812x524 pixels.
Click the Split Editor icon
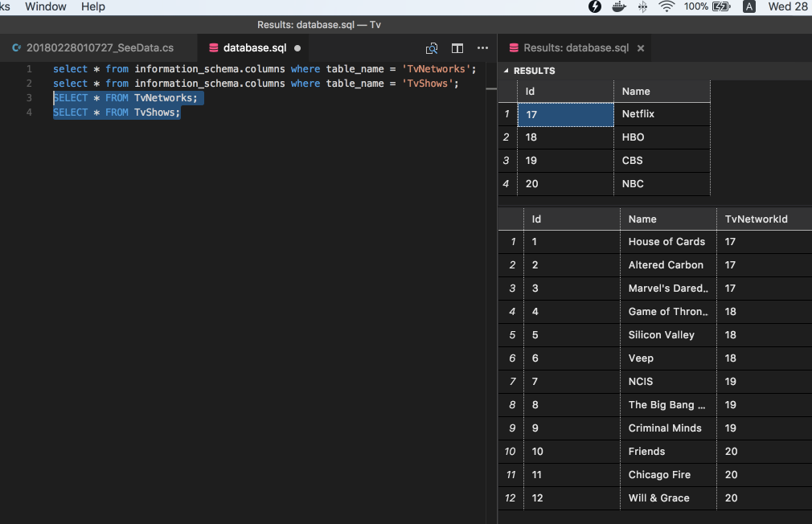pyautogui.click(x=457, y=48)
